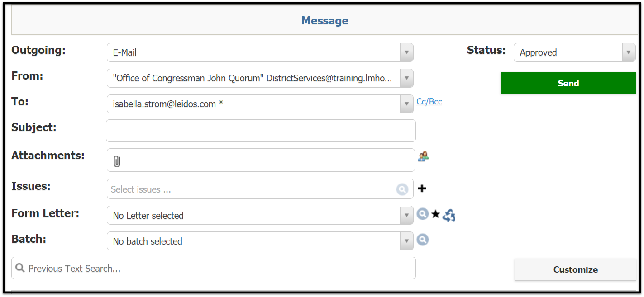Click the paperclip icon to attach a file
Screen dimensions: 644x297
point(117,160)
